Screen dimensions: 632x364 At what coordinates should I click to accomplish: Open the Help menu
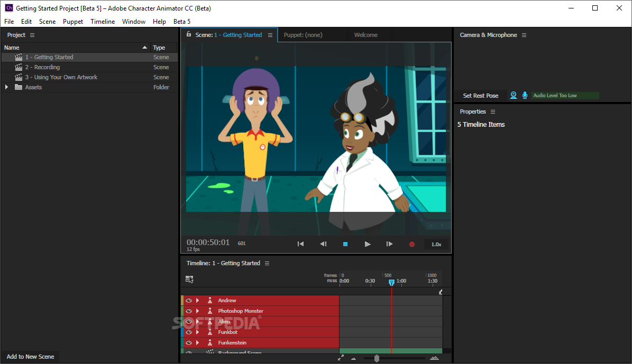point(159,22)
